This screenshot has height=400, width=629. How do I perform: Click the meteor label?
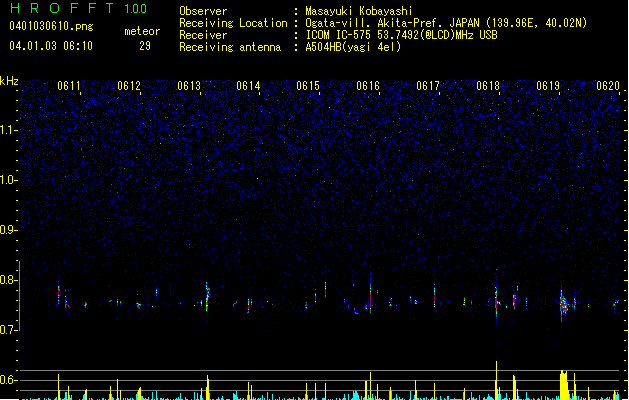142,31
